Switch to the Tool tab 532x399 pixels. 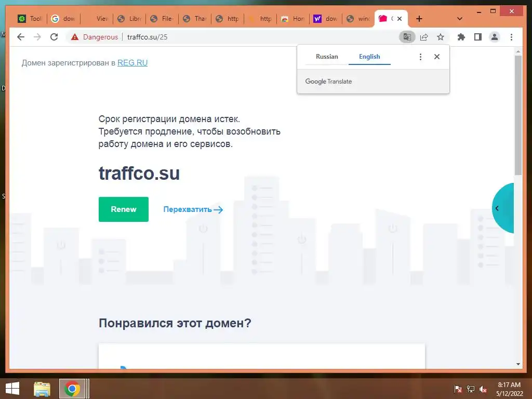(30, 19)
